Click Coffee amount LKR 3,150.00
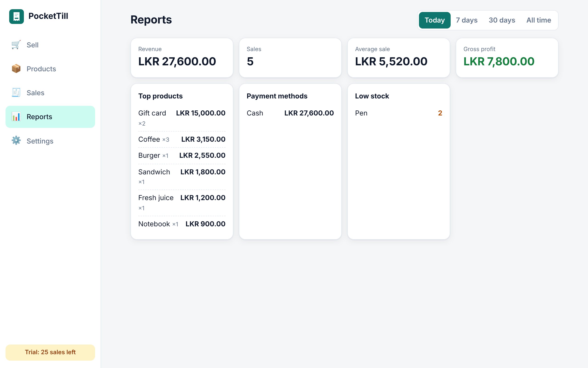Screen dimensions: 588x368 203,139
